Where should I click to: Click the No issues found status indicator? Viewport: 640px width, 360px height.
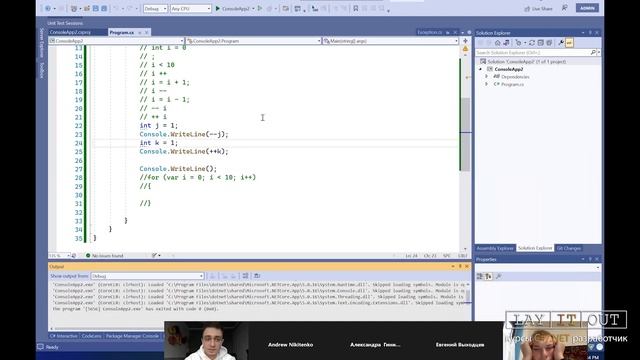pyautogui.click(x=104, y=256)
